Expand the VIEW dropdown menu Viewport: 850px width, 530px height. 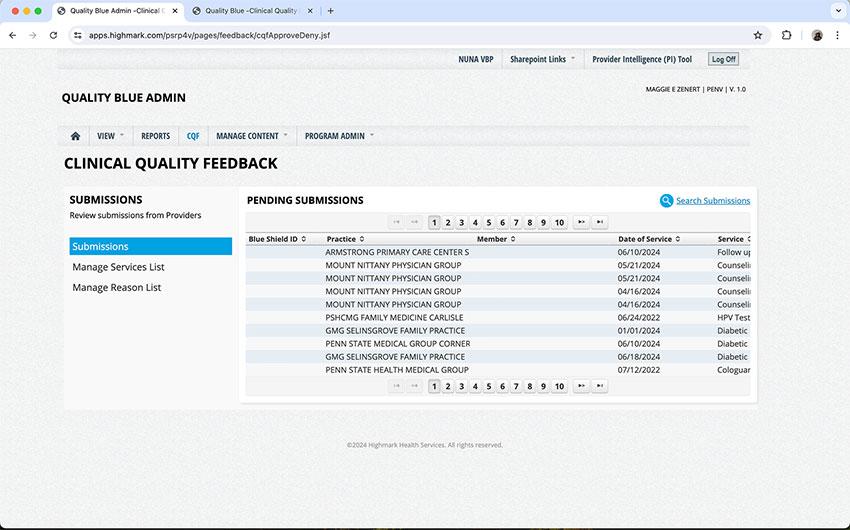point(110,136)
